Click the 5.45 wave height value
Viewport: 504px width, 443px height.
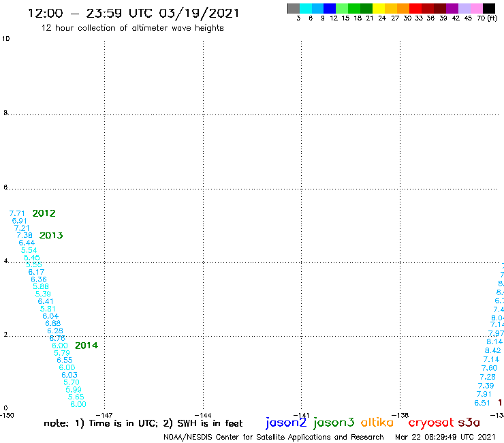point(32,258)
